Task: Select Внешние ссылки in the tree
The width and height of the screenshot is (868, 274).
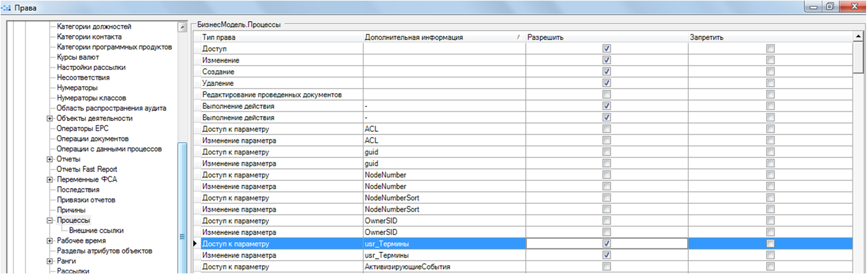Action: [96, 231]
